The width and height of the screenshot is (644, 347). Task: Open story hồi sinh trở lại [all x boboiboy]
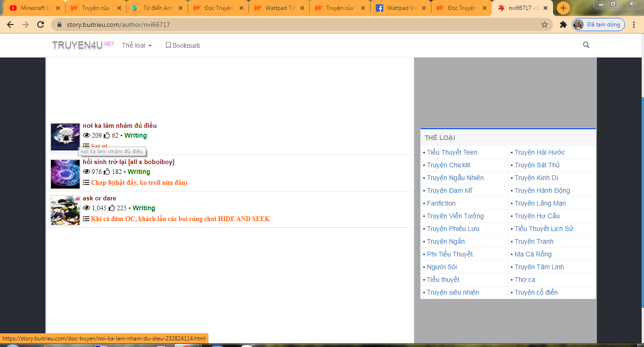[128, 162]
